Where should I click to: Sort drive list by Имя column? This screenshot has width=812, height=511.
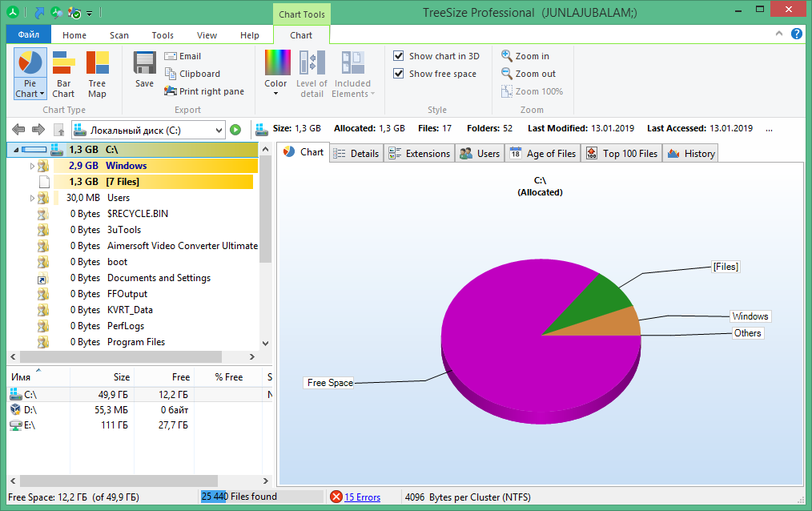point(38,377)
